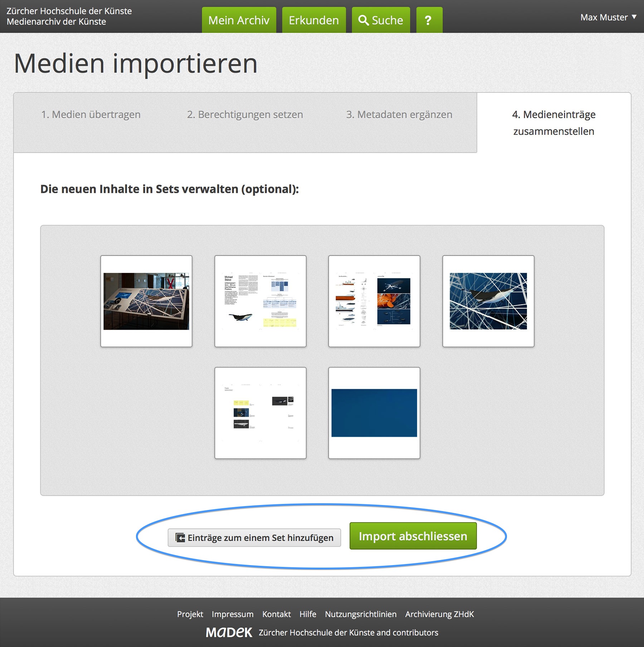Screen dimensions: 644x647
Task: Select the ships diagram page thumbnail
Action: click(374, 301)
